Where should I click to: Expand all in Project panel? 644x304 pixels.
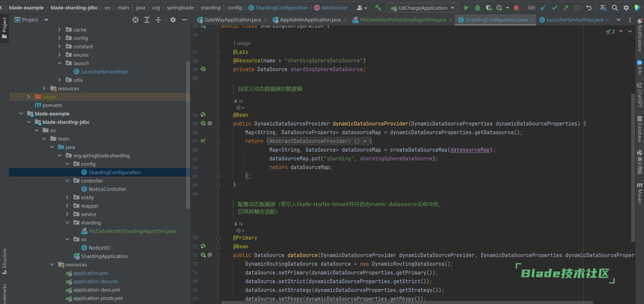[147, 20]
